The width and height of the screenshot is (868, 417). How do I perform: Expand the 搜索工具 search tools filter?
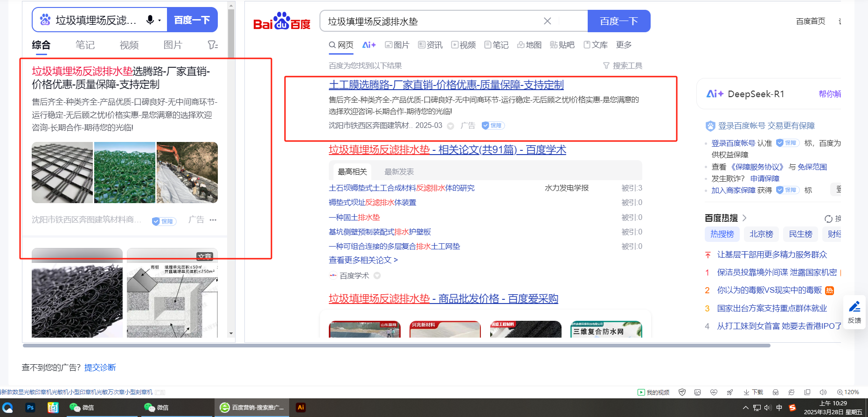click(623, 66)
